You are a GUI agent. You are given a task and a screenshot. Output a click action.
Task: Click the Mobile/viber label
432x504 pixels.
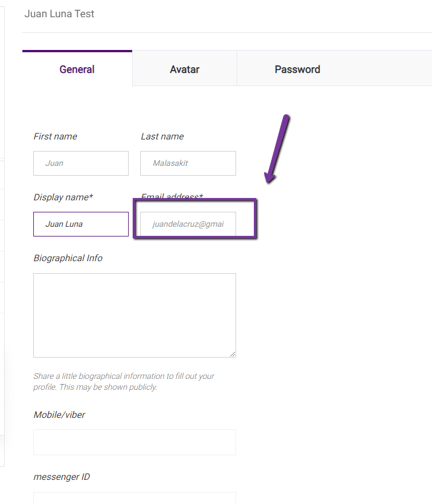[x=59, y=415]
